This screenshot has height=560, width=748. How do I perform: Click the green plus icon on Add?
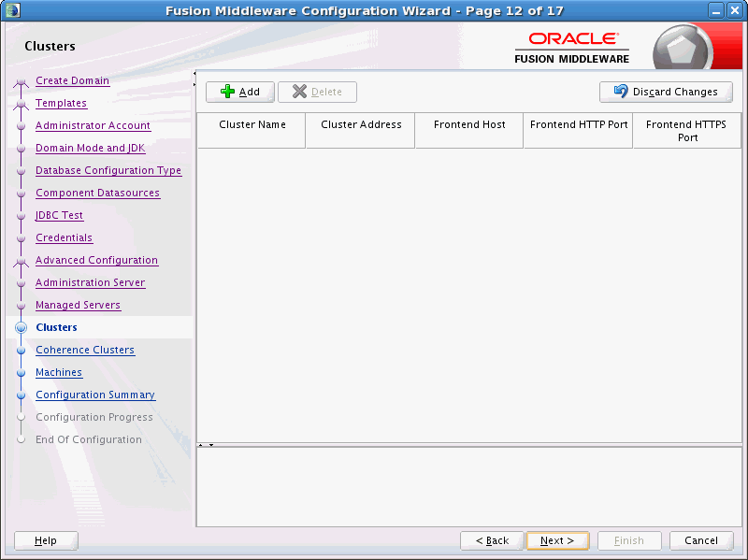pyautogui.click(x=227, y=91)
